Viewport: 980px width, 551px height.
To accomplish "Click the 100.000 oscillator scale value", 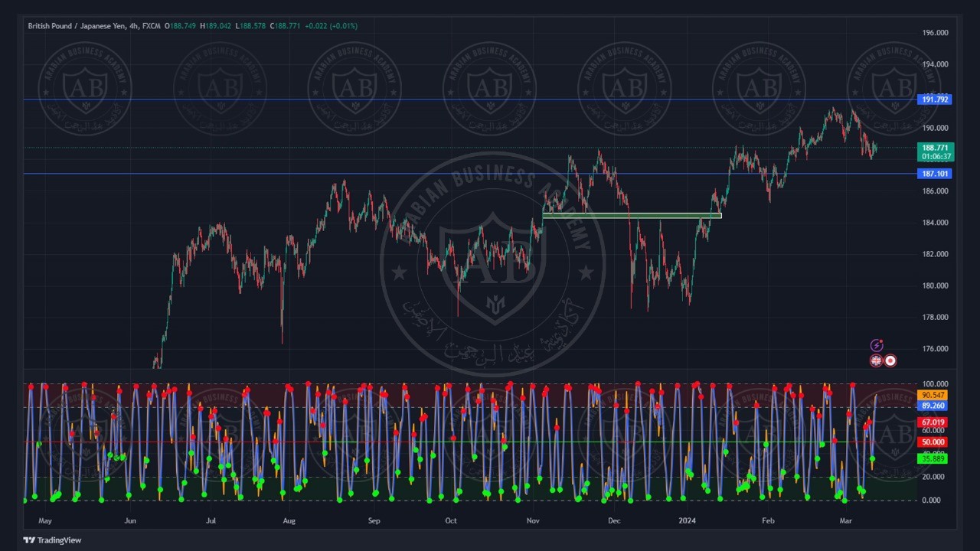I will pos(935,384).
